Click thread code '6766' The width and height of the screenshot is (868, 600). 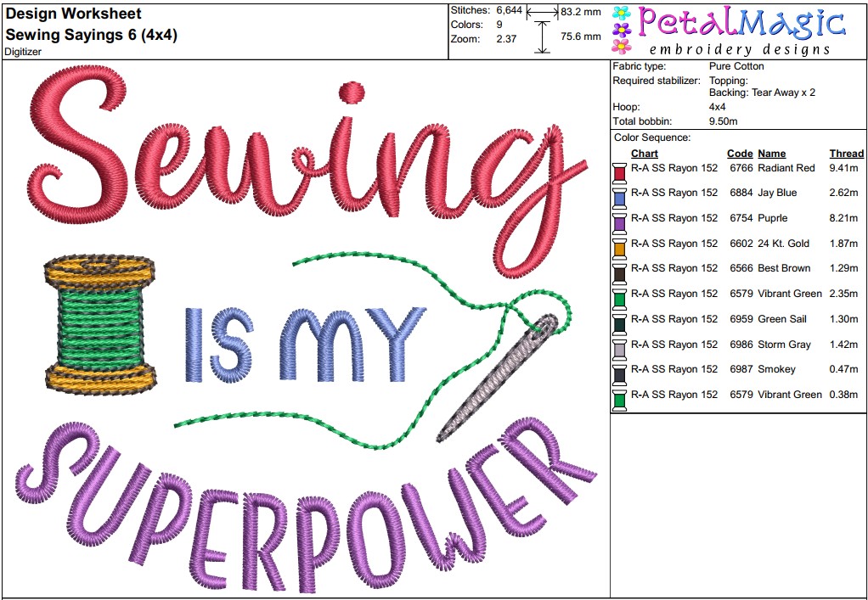(741, 167)
